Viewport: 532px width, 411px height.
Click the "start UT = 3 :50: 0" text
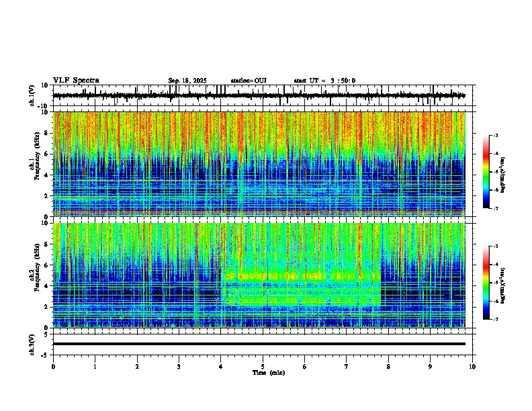[x=324, y=81]
